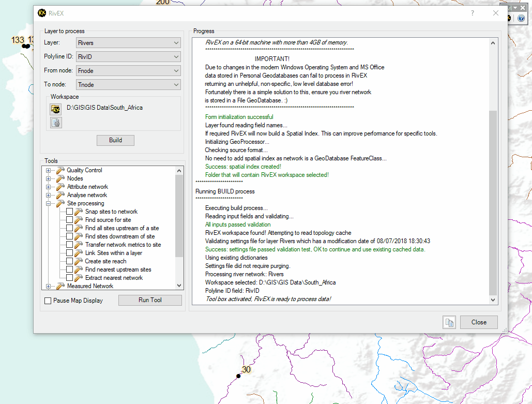This screenshot has width=532, height=404.
Task: Click the Attribute network hammer icon
Action: 60,187
